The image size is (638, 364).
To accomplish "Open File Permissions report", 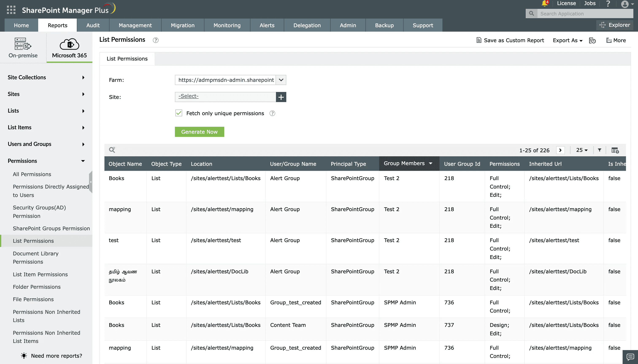I will click(x=33, y=299).
